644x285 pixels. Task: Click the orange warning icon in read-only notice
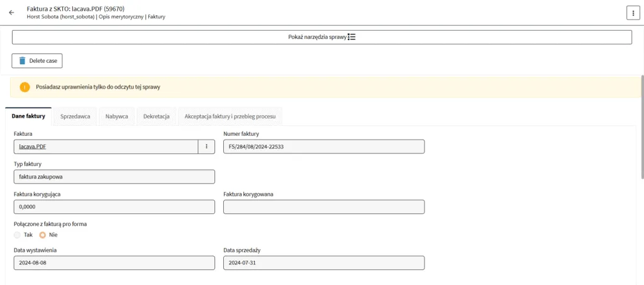coord(25,87)
